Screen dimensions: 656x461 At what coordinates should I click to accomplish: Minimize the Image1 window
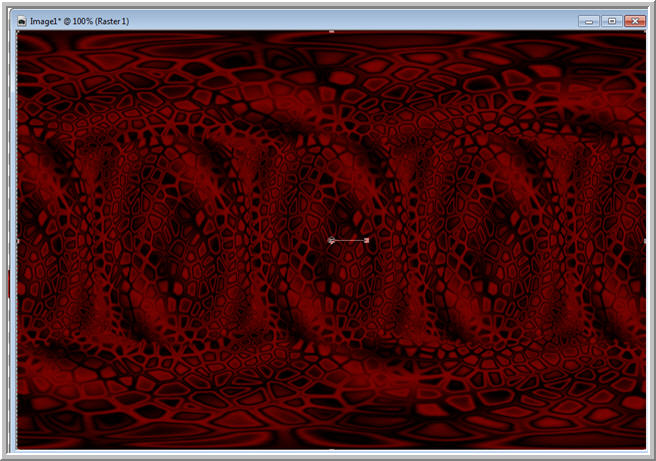(x=589, y=21)
